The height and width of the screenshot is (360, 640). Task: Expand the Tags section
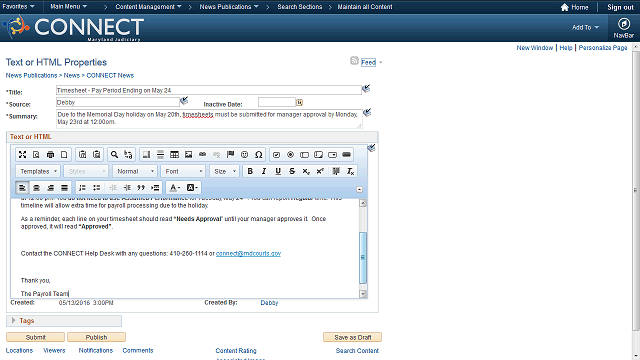point(13,321)
